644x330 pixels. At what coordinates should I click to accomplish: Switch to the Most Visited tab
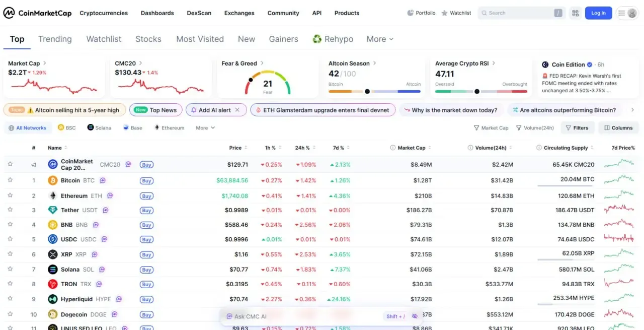pyautogui.click(x=200, y=39)
